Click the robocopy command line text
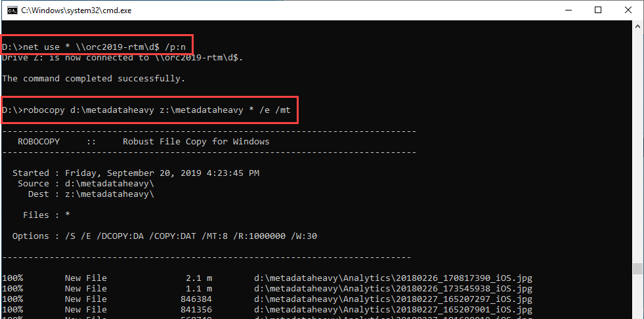644x319 pixels. 146,110
